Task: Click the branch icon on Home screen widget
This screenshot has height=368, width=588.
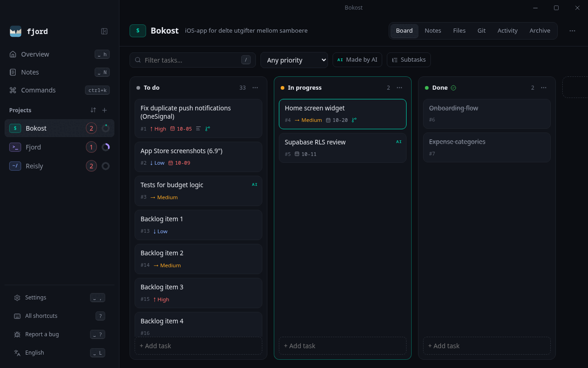Action: (354, 120)
